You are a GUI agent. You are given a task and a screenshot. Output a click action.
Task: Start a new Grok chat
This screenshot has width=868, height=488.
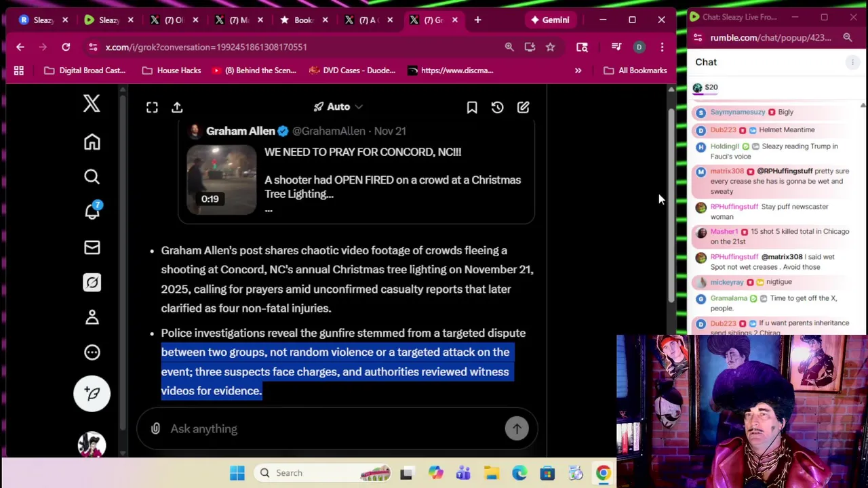coord(523,107)
